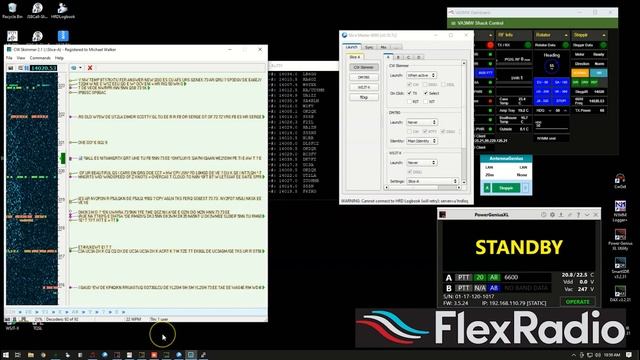
Task: Switch to the Mix tab in Slice Master
Action: coord(383,47)
